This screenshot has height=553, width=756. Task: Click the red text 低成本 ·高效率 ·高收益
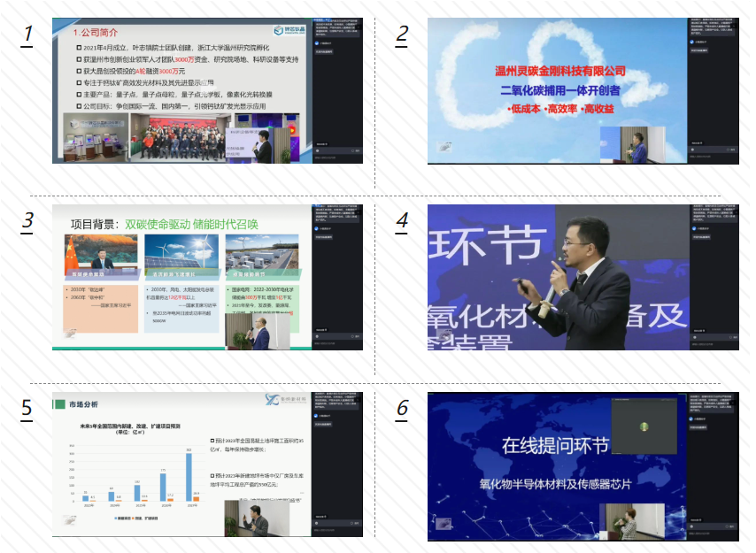pyautogui.click(x=560, y=109)
